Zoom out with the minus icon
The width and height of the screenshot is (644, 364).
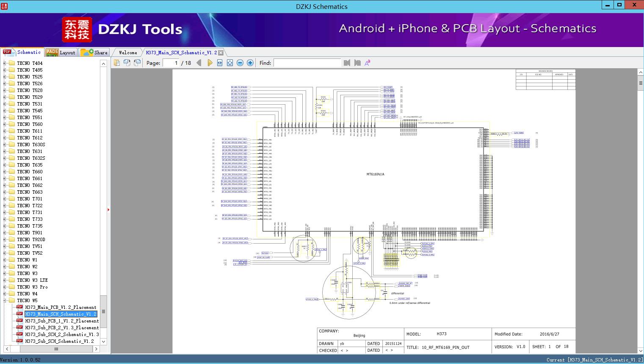coord(240,63)
